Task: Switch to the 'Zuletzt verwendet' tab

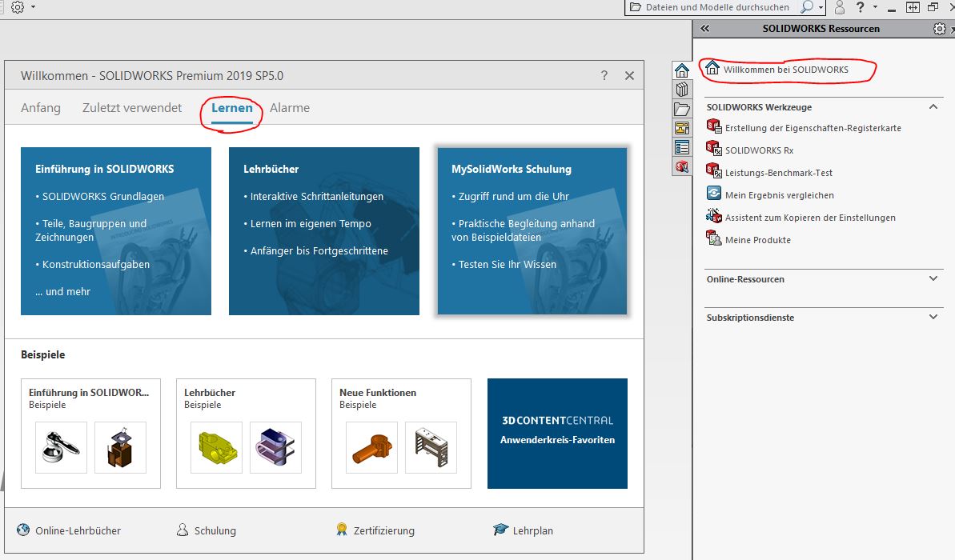Action: (132, 108)
